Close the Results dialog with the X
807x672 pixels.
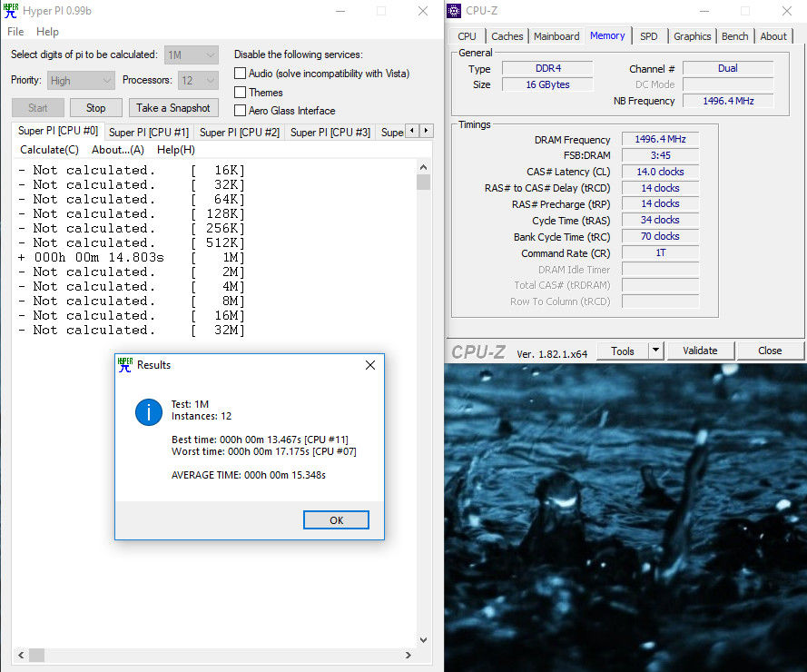[x=370, y=365]
